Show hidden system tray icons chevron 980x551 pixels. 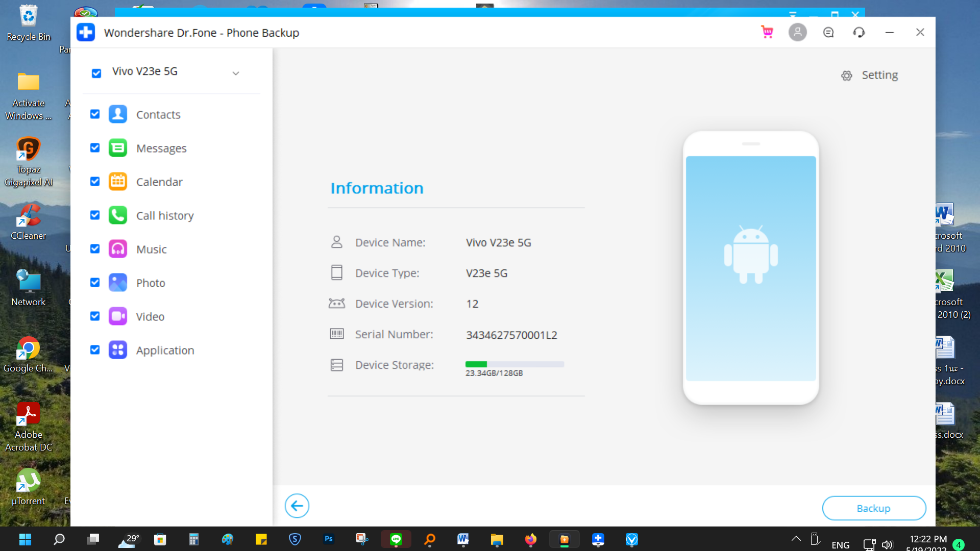796,539
